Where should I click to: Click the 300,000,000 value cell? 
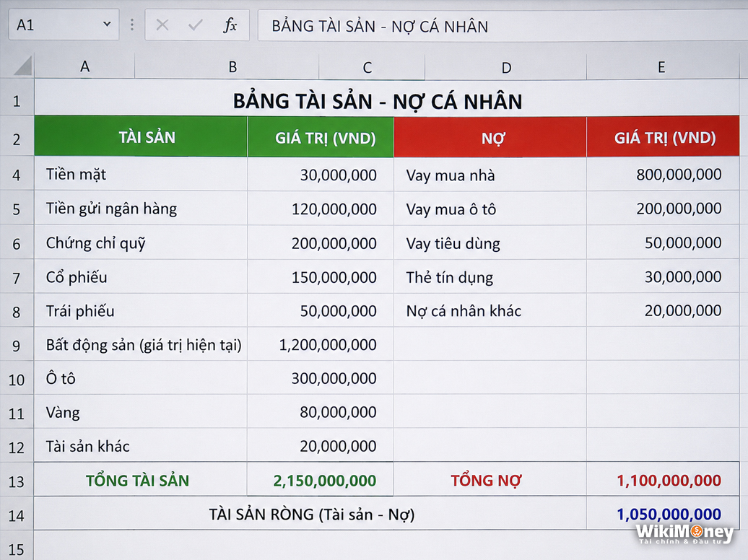click(x=321, y=378)
